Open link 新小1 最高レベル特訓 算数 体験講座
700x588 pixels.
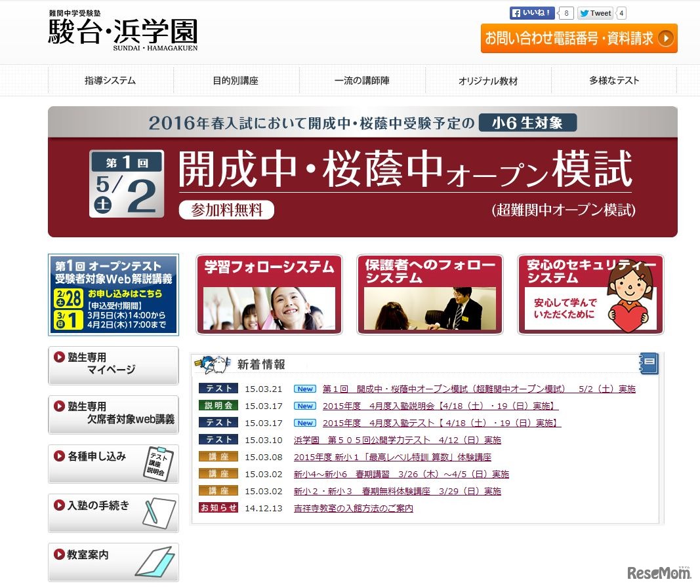pos(392,457)
